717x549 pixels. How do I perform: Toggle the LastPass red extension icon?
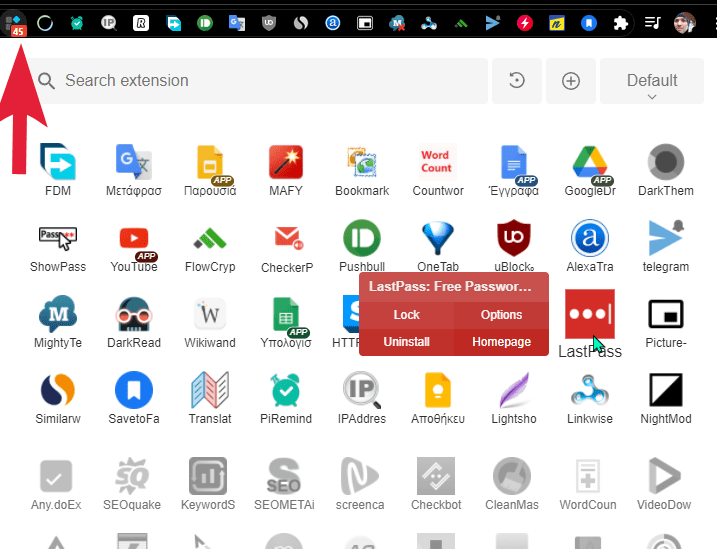[590, 314]
